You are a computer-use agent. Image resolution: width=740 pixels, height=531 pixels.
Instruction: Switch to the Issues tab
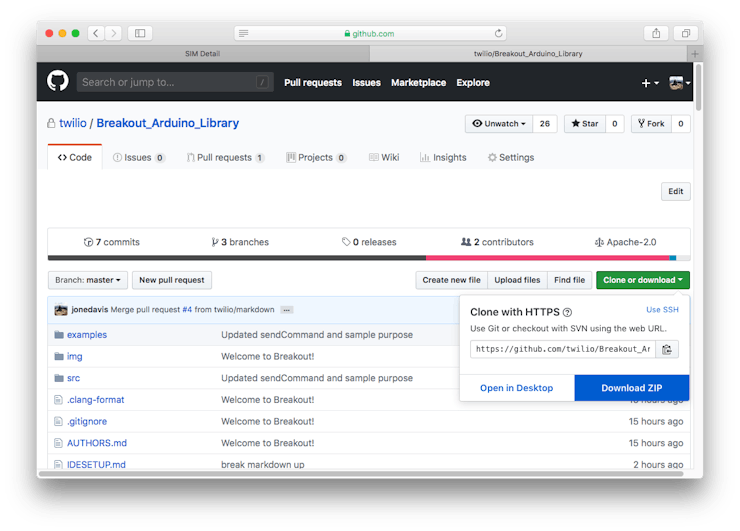pos(139,158)
